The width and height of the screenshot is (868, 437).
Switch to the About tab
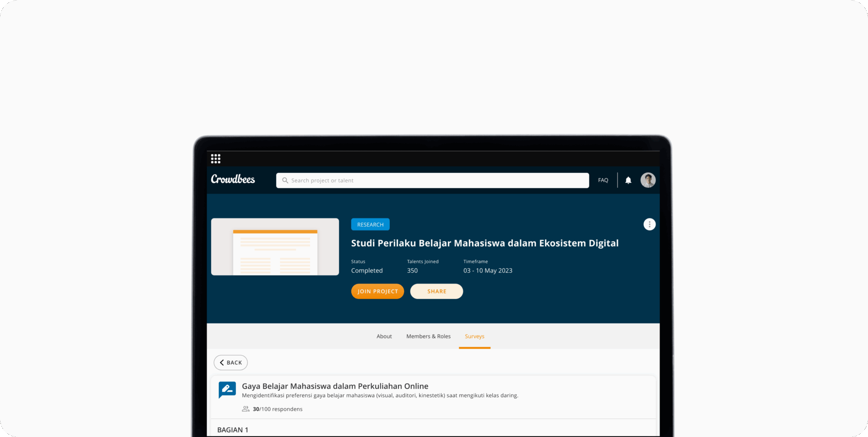coord(384,337)
